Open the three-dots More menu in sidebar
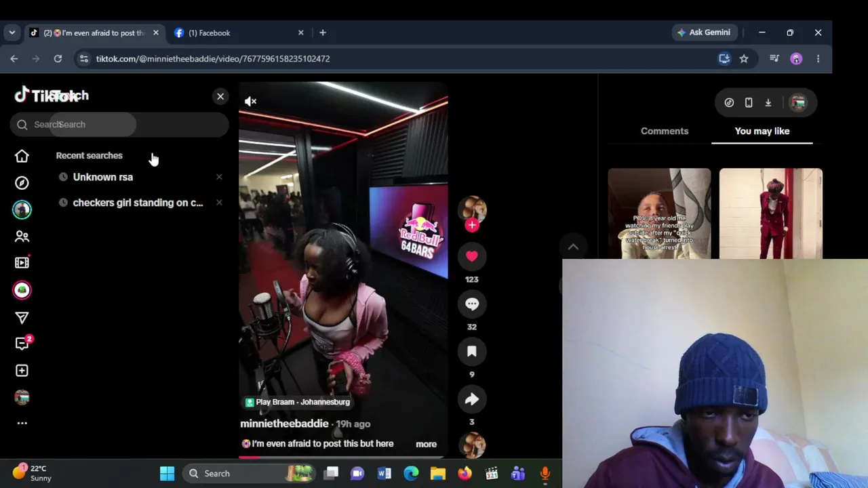The height and width of the screenshot is (488, 868). (x=22, y=423)
